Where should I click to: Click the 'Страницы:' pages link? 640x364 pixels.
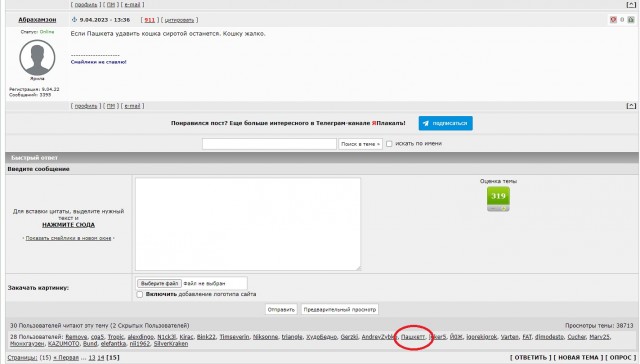click(x=22, y=358)
